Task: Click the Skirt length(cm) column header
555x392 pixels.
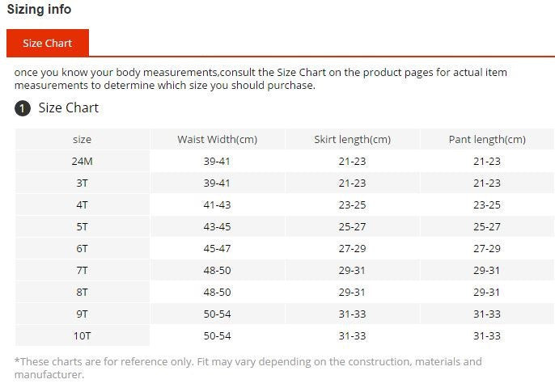Action: pyautogui.click(x=352, y=139)
